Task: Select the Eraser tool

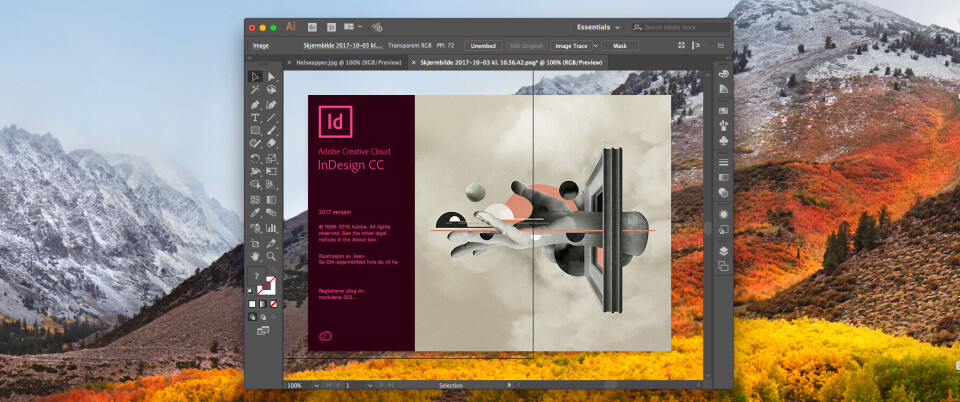Action: 271,144
